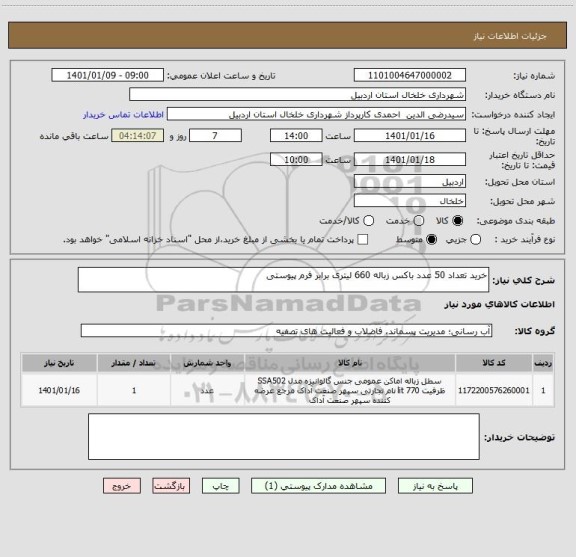Click product code 117220576260001 cell
Screen dimensions: 576x557
[x=494, y=390]
